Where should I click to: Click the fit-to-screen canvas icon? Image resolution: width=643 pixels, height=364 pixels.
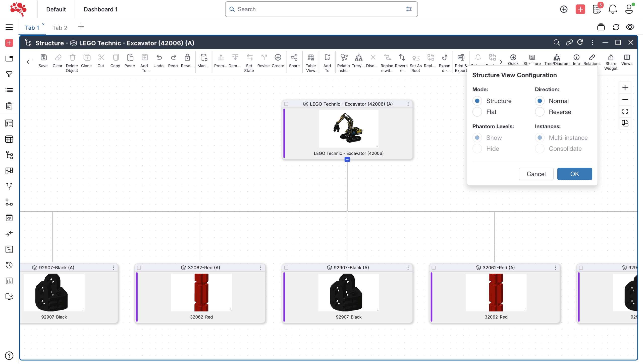(x=625, y=111)
